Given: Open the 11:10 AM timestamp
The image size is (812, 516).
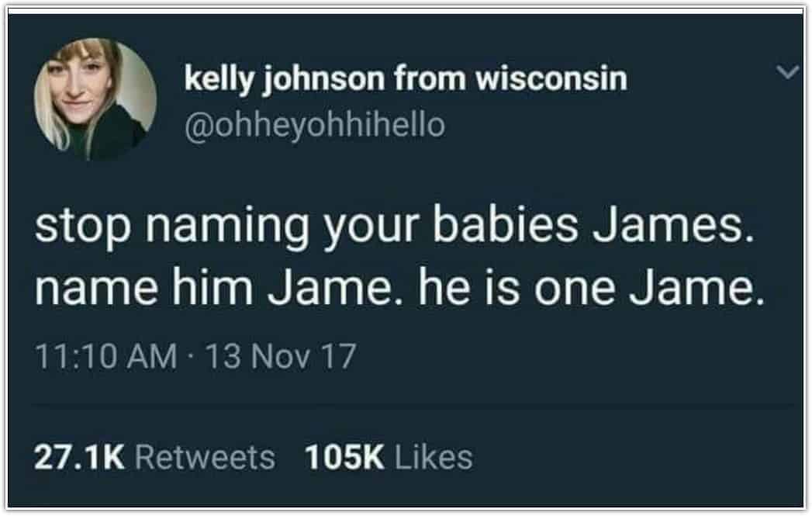Looking at the screenshot, I should click(106, 356).
